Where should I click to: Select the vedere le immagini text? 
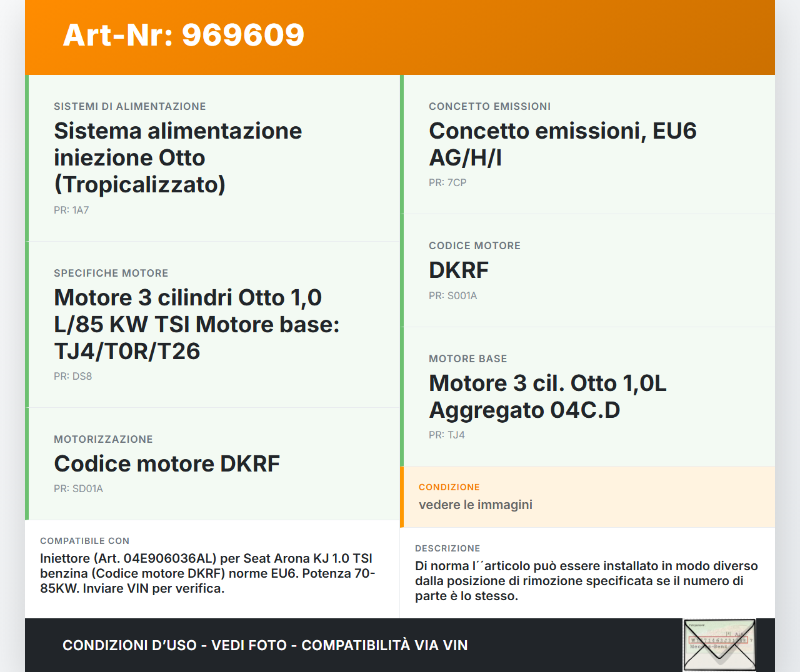coord(476,505)
